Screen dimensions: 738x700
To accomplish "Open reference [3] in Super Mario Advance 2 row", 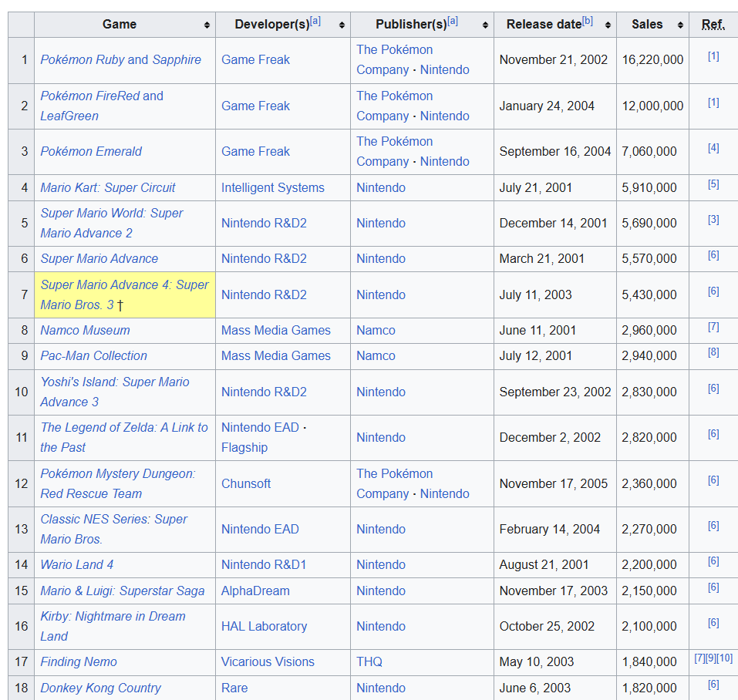I will [x=713, y=220].
